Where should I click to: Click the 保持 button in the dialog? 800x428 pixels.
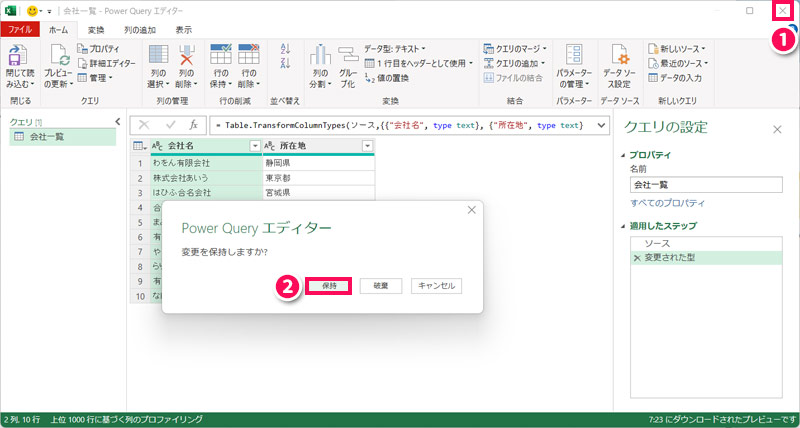coord(329,286)
